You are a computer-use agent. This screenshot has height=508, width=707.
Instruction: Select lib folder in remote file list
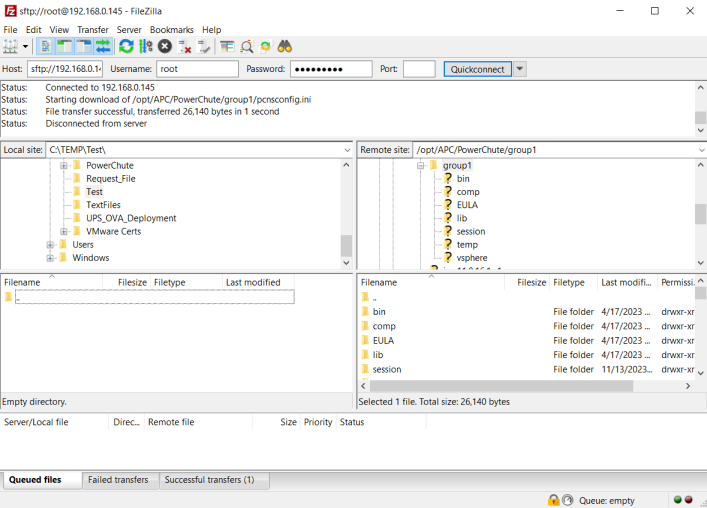[528, 355]
